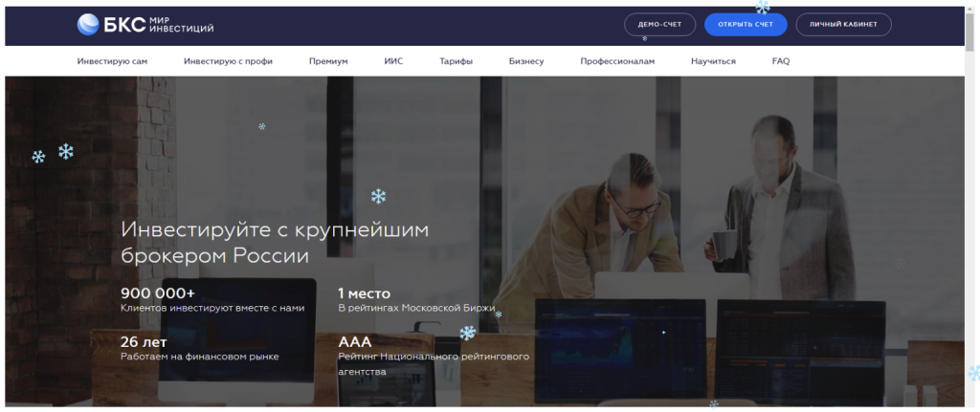Click the 1 место statistic
The height and width of the screenshot is (412, 980).
tap(364, 293)
